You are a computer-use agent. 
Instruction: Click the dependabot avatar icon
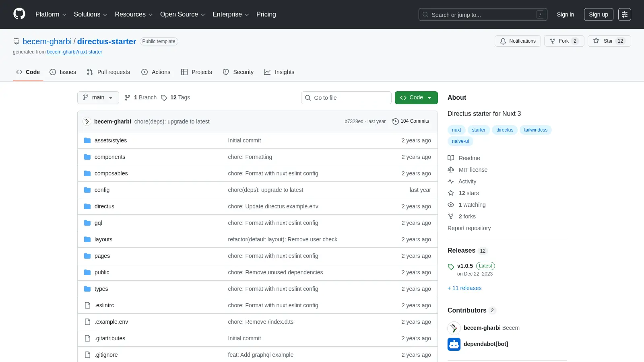pyautogui.click(x=454, y=344)
